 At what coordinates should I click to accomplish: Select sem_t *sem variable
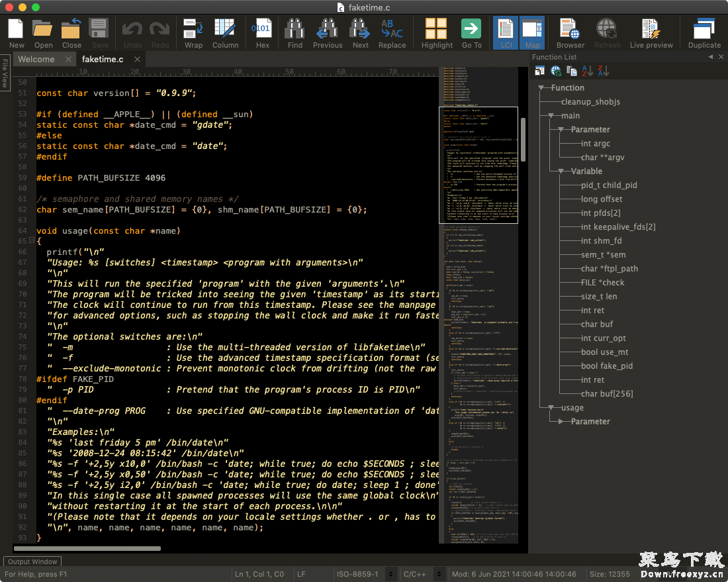(x=603, y=255)
